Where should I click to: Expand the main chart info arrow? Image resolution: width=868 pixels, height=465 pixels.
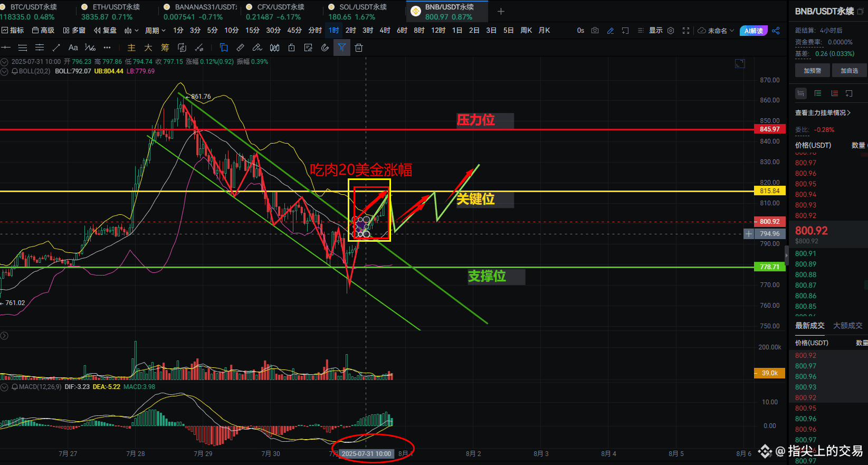(4, 62)
